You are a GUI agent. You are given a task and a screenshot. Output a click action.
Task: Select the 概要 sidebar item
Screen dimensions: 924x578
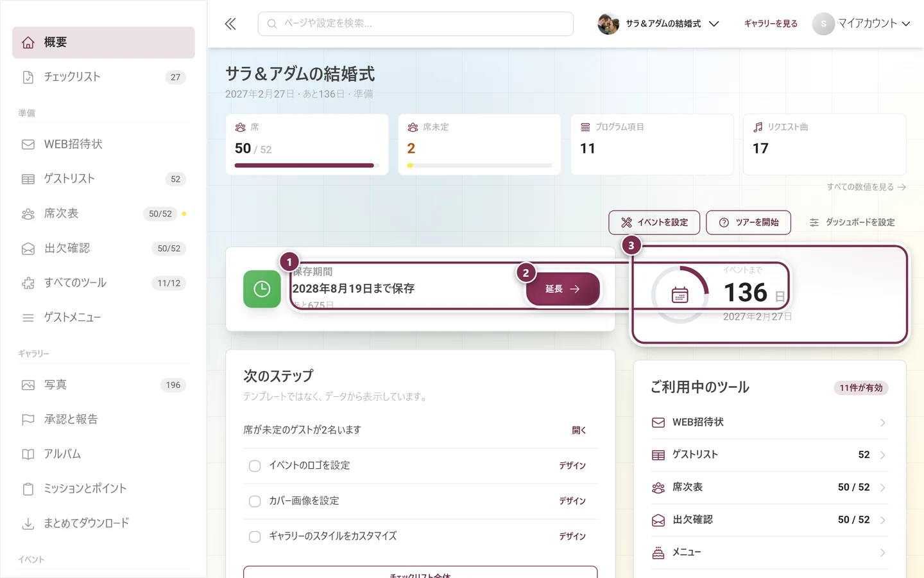coord(103,42)
